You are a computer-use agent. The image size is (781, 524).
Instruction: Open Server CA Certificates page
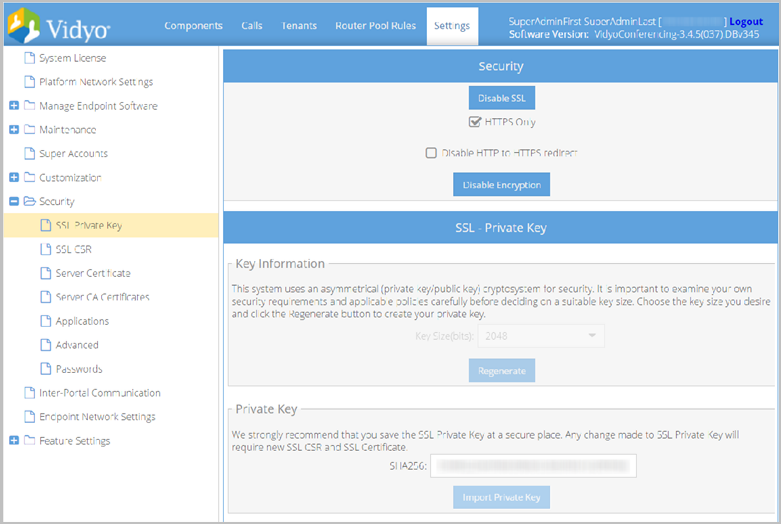pyautogui.click(x=103, y=297)
